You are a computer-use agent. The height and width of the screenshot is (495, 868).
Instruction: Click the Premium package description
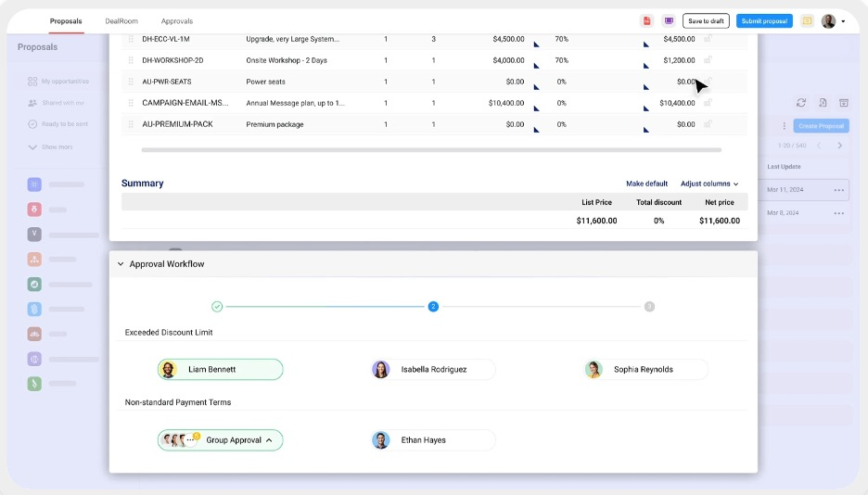click(274, 124)
